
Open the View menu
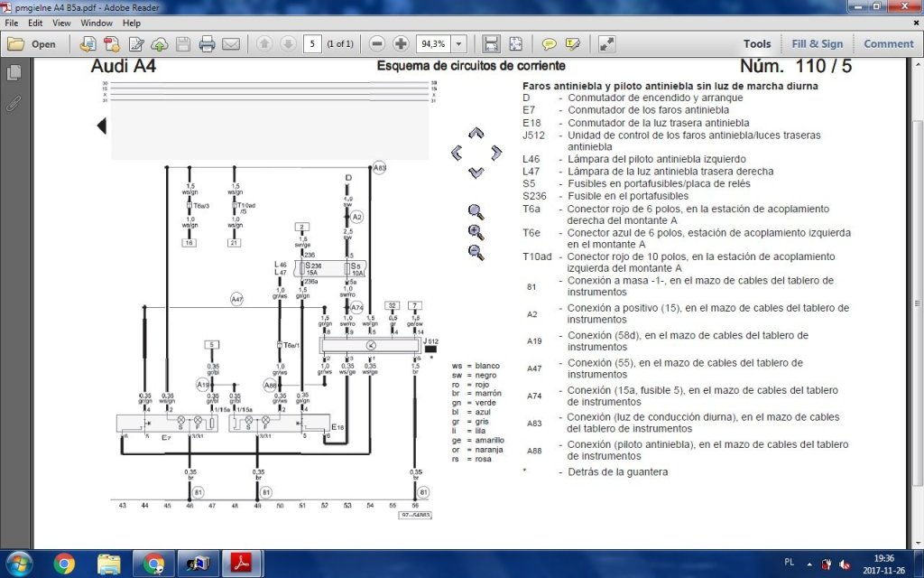61,23
